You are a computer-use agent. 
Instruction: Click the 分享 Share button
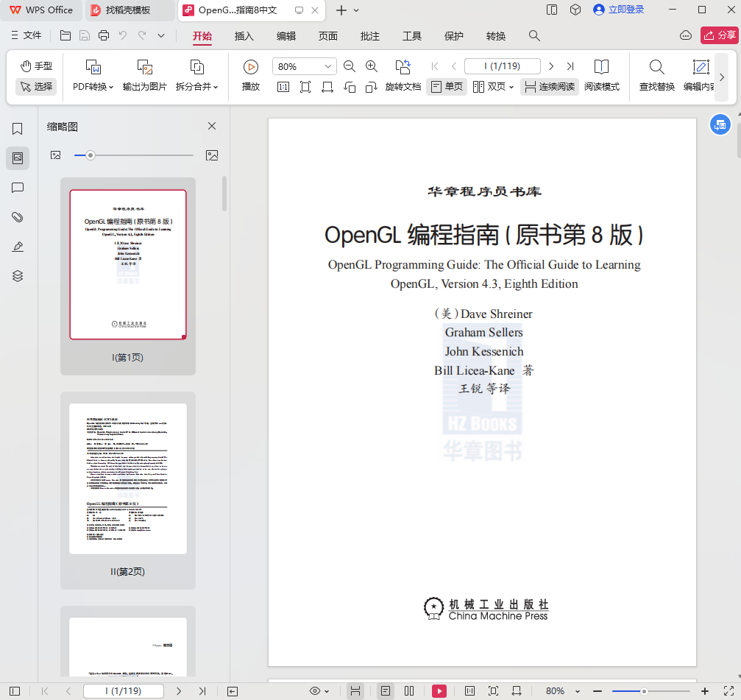click(x=720, y=35)
